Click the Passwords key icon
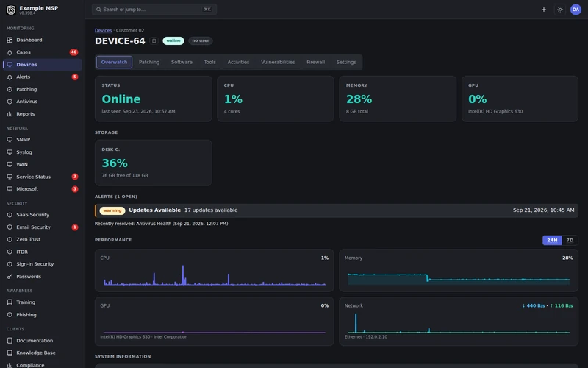588x368 pixels. (10, 277)
